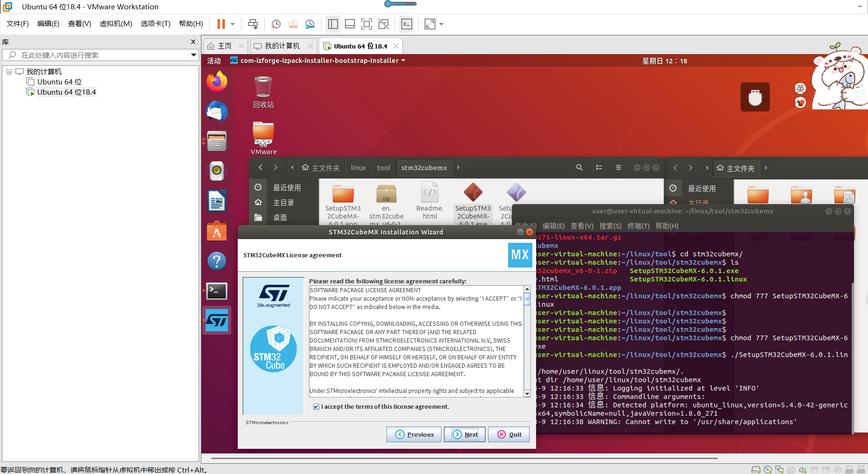Expand path bar right arrow after stm32cubemx

click(458, 167)
